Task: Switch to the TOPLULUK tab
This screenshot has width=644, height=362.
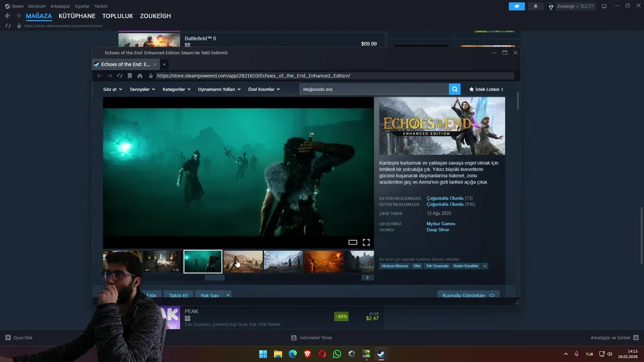Action: (x=118, y=16)
